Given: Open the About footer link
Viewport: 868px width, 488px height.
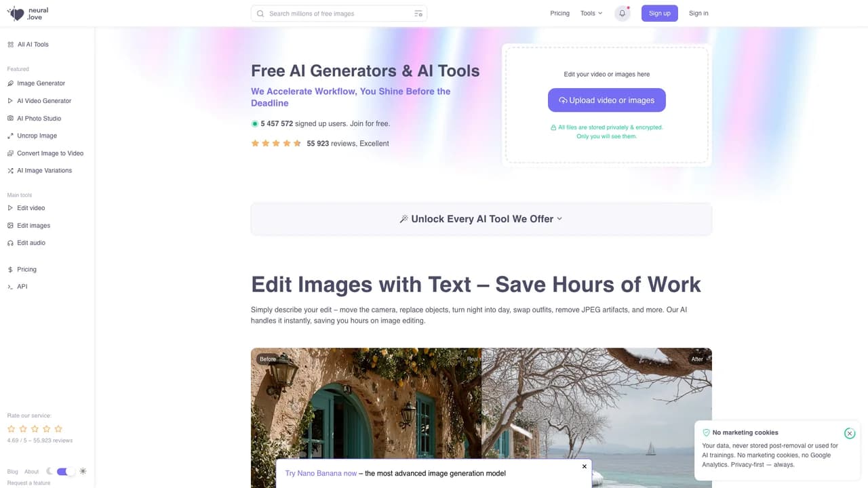Looking at the screenshot, I should pos(32,472).
